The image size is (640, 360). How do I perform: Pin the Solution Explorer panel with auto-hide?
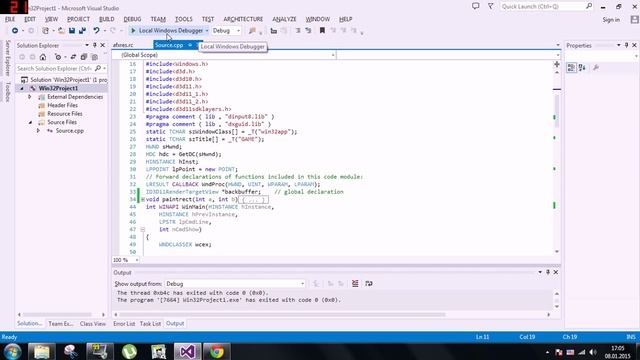(x=95, y=45)
